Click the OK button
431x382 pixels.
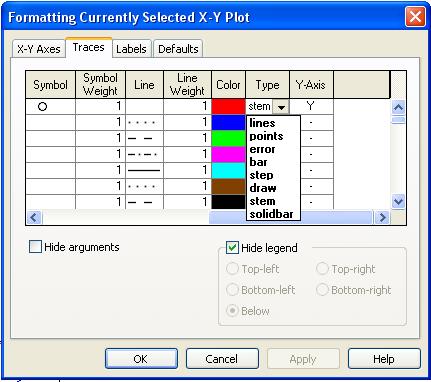pyautogui.click(x=141, y=359)
